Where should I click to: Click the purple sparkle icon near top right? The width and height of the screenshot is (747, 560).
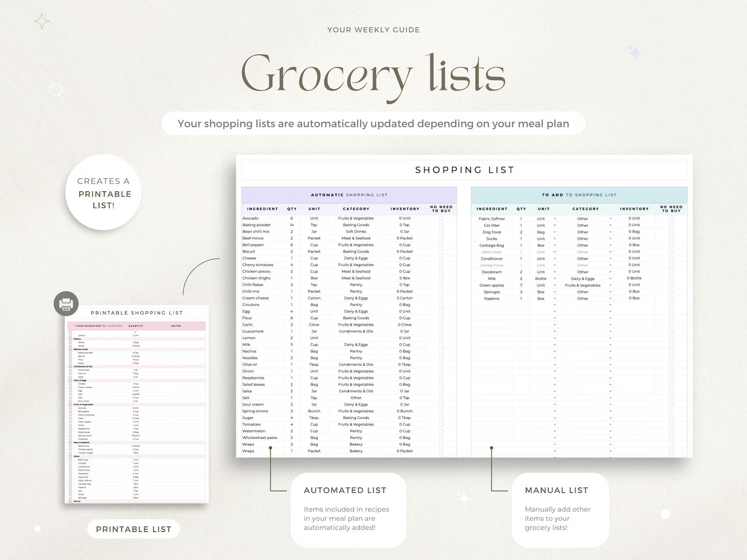point(635,53)
